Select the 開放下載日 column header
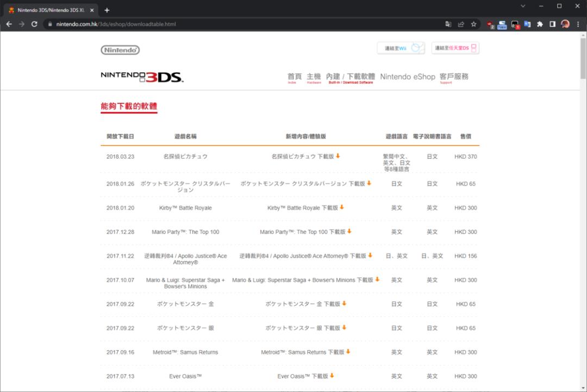 [120, 136]
